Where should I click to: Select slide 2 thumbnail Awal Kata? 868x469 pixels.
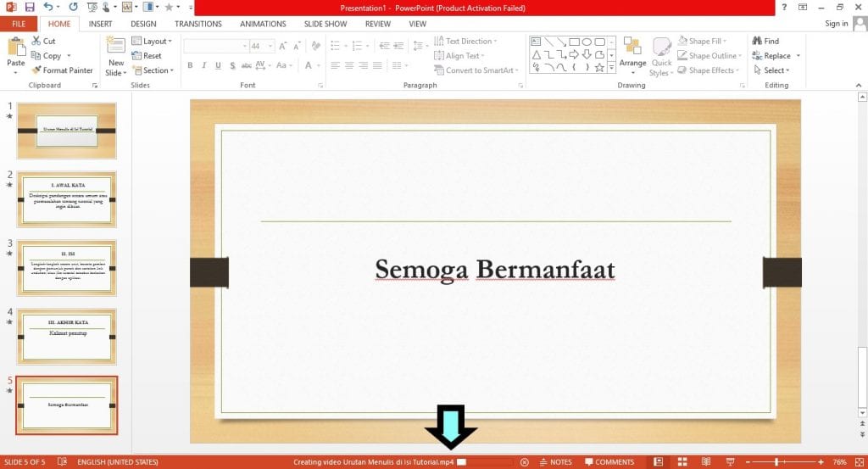coord(67,199)
